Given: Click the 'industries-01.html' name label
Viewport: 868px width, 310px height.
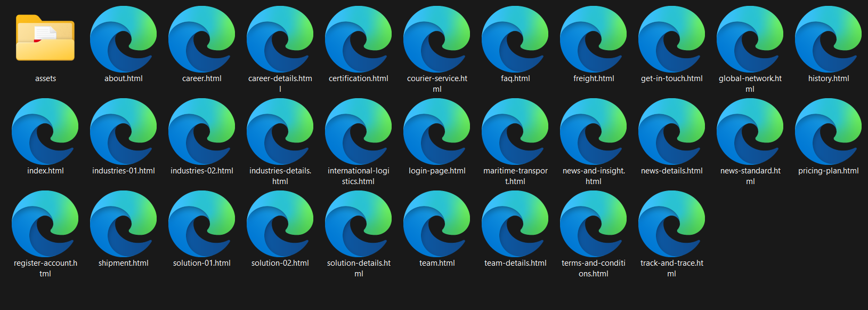Looking at the screenshot, I should tap(124, 171).
